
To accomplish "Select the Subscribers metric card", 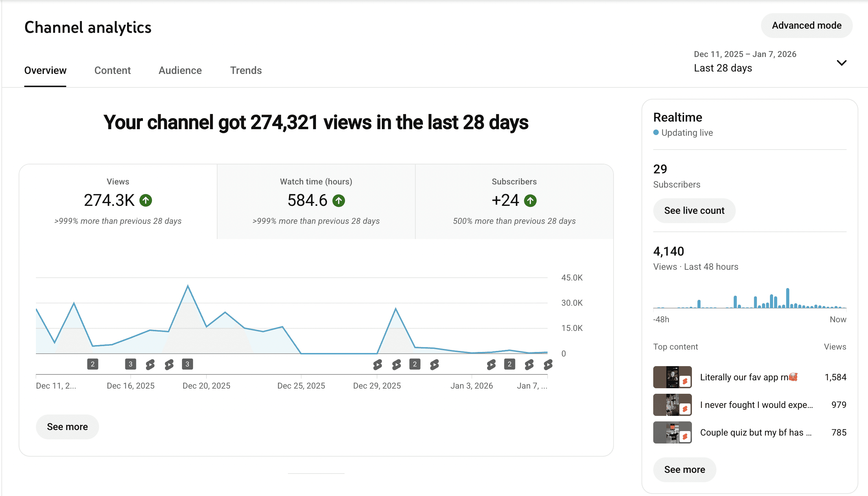I will tap(514, 201).
